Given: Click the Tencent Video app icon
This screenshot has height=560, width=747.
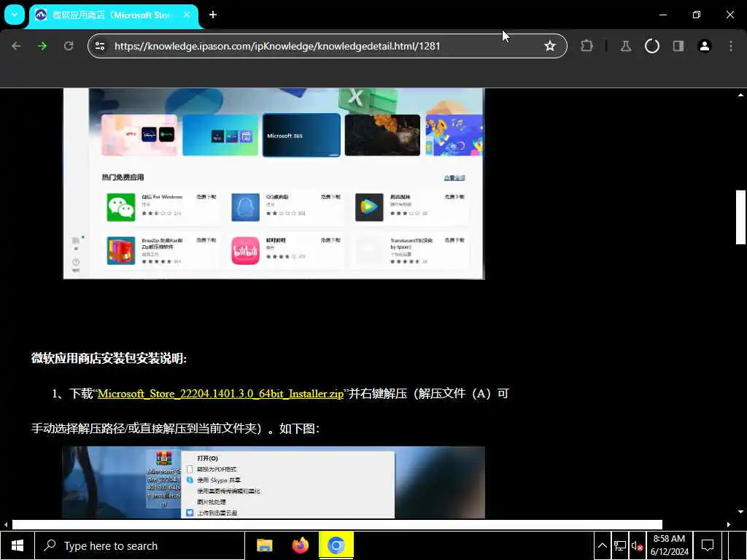Looking at the screenshot, I should (x=369, y=207).
